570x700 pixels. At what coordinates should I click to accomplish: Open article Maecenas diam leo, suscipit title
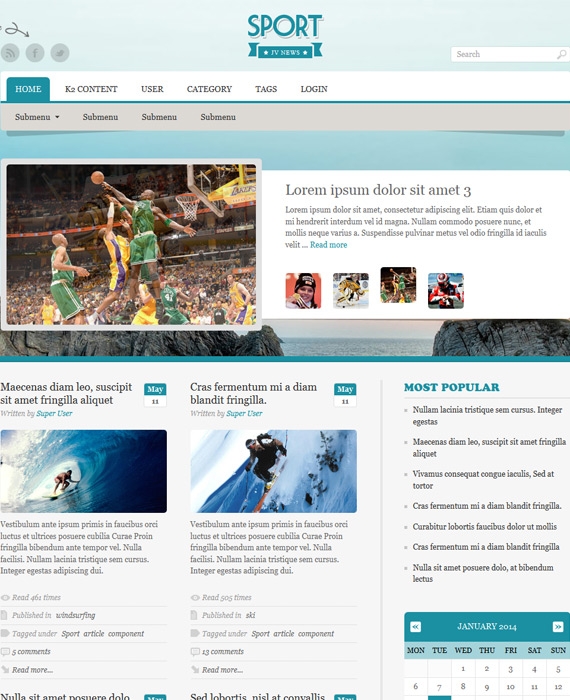pyautogui.click(x=66, y=393)
